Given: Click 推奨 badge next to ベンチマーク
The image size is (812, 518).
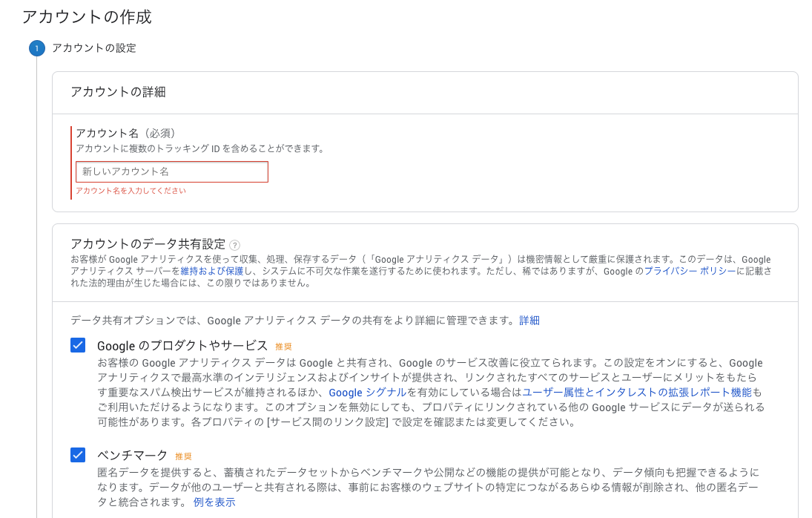Looking at the screenshot, I should click(x=183, y=456).
